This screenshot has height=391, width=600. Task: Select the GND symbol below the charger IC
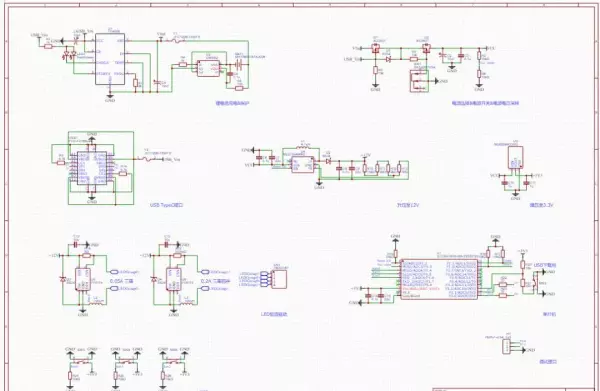coord(110,97)
